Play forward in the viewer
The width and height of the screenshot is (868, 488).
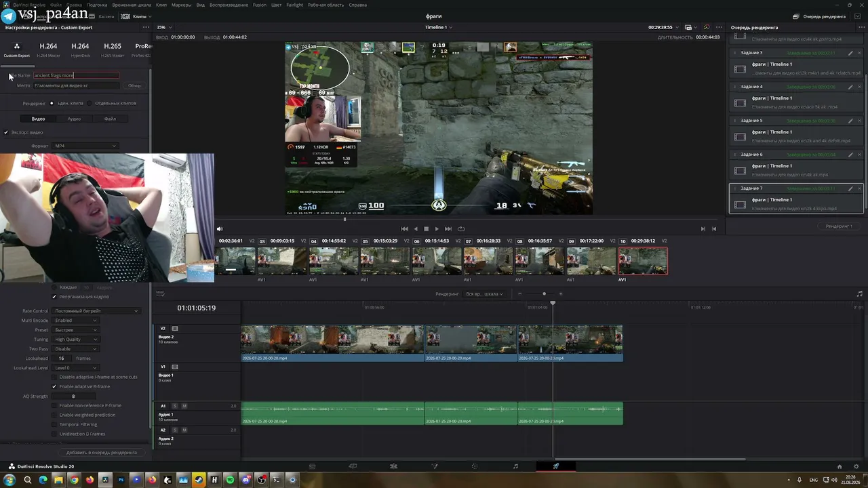point(437,229)
